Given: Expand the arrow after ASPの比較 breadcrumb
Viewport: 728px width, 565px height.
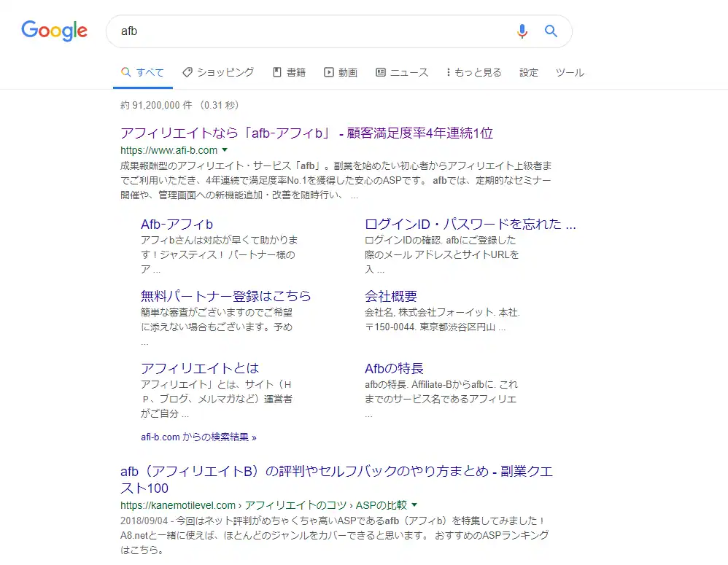Looking at the screenshot, I should click(x=414, y=504).
